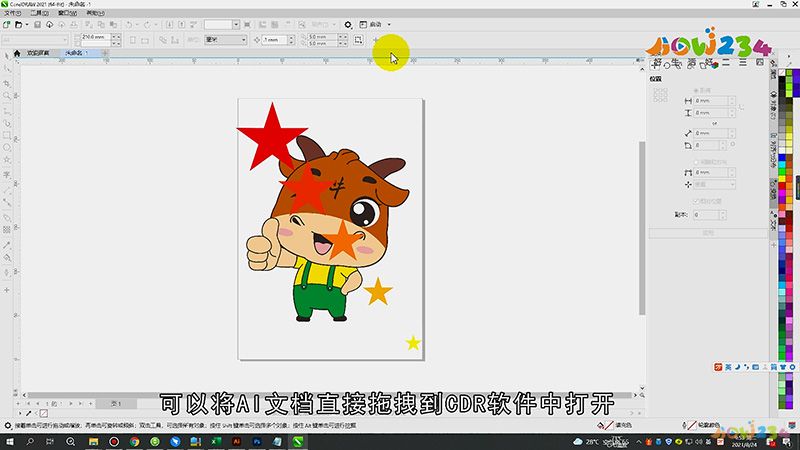800x450 pixels.
Task: Expand the 启动 launch dropdown
Action: point(389,24)
